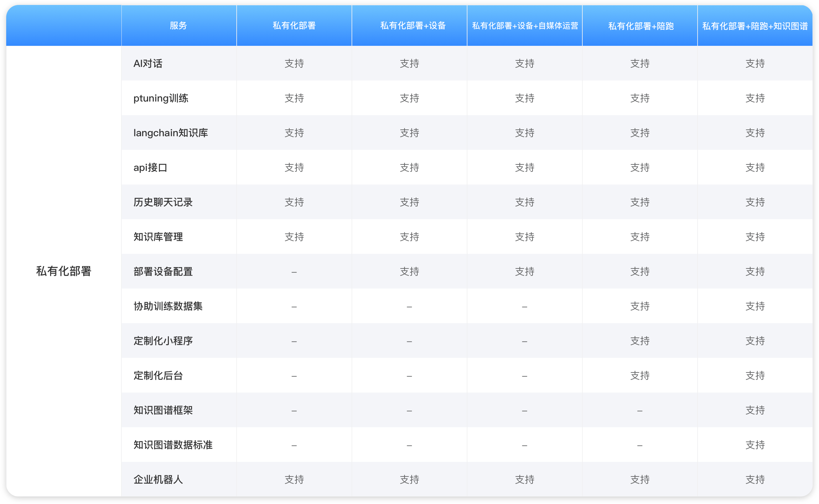Select the 定制化后台 row label
The height and width of the screenshot is (504, 819).
pos(158,375)
